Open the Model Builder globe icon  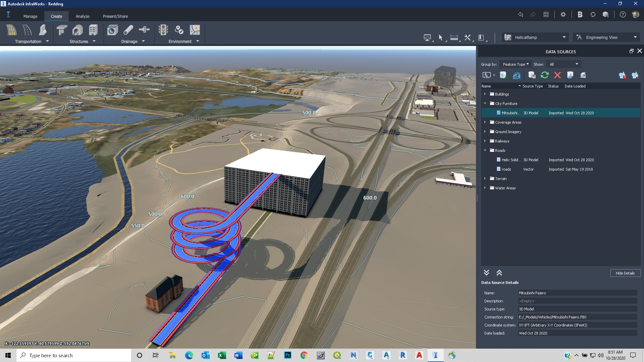click(517, 75)
